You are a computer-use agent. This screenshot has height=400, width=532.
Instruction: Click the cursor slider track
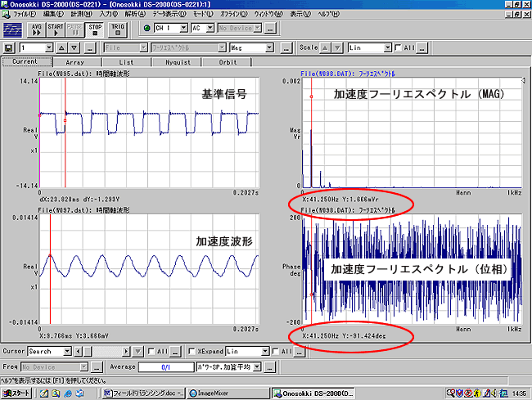pos(107,352)
